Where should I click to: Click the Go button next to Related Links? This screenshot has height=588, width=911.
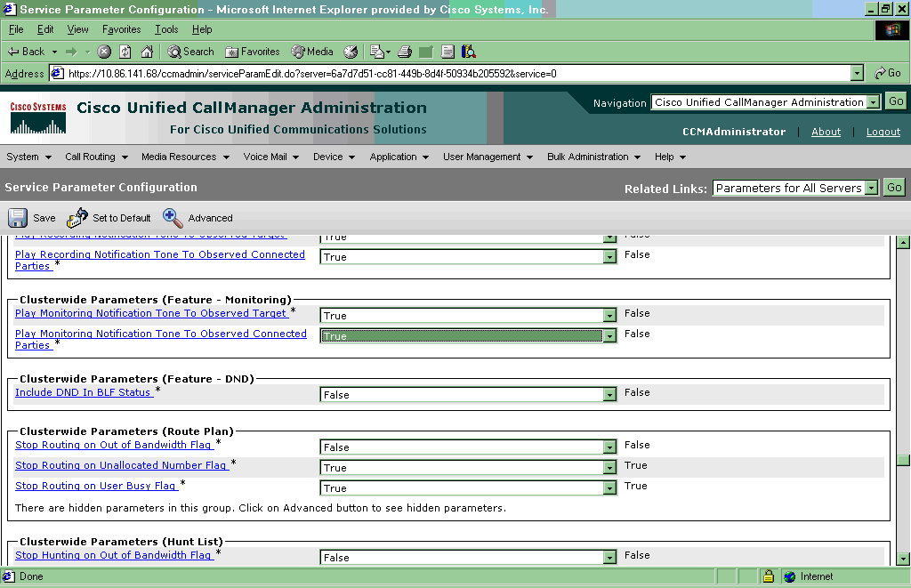[x=894, y=188]
